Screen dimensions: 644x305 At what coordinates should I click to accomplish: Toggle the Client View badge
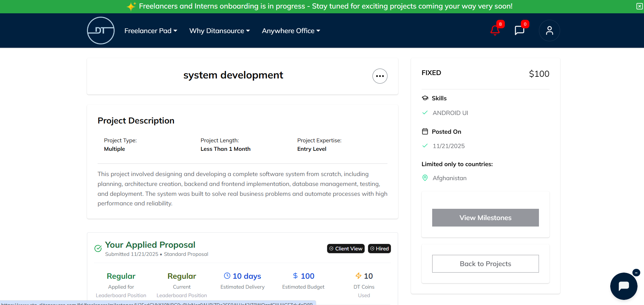[x=346, y=249]
